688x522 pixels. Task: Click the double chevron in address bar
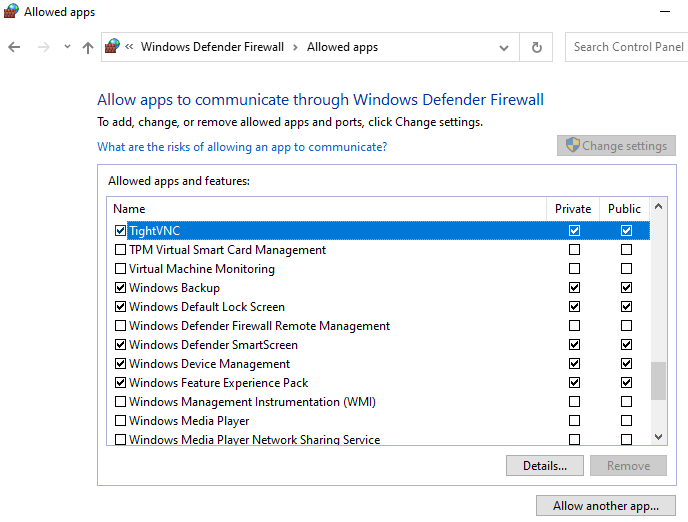coord(129,46)
